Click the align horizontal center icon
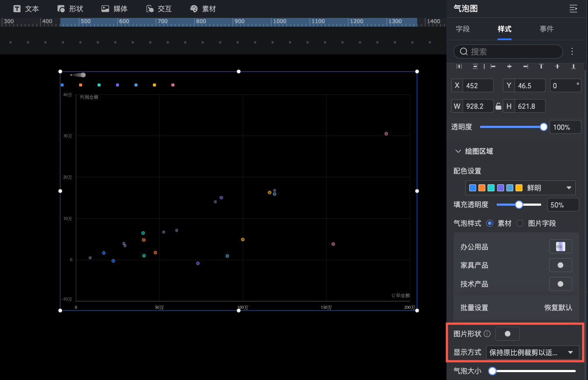 click(509, 66)
